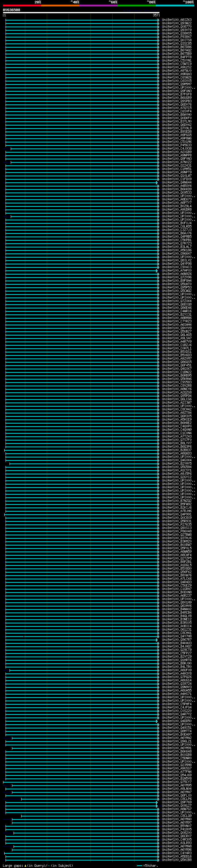The image size is (197, 868).
Task: Select label UniRef100_Q4N644
Action: 176,182
